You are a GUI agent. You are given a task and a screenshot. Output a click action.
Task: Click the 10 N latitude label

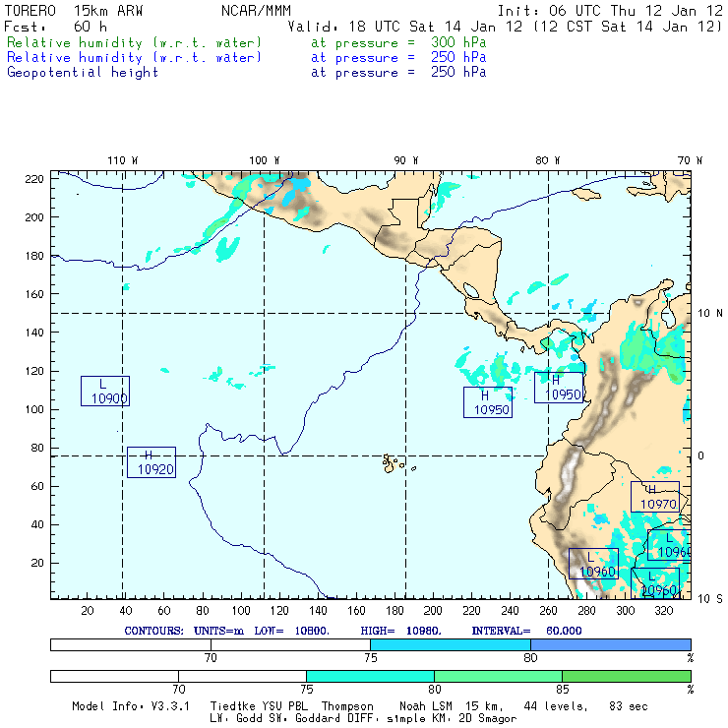pos(710,314)
